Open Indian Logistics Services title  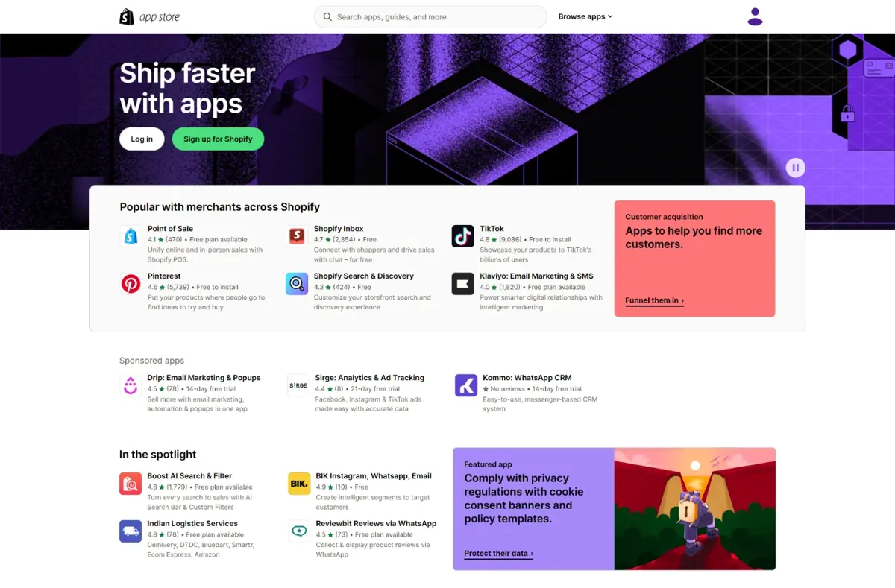pos(192,524)
